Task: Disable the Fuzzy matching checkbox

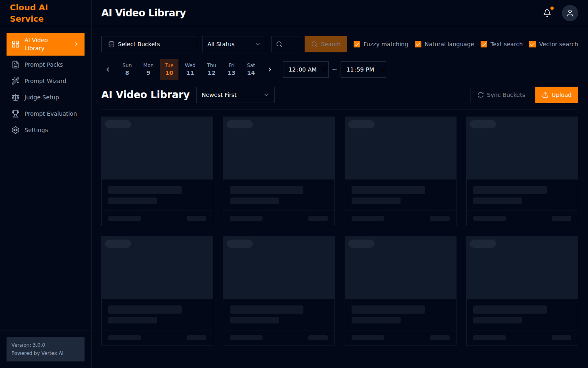Action: pyautogui.click(x=357, y=44)
